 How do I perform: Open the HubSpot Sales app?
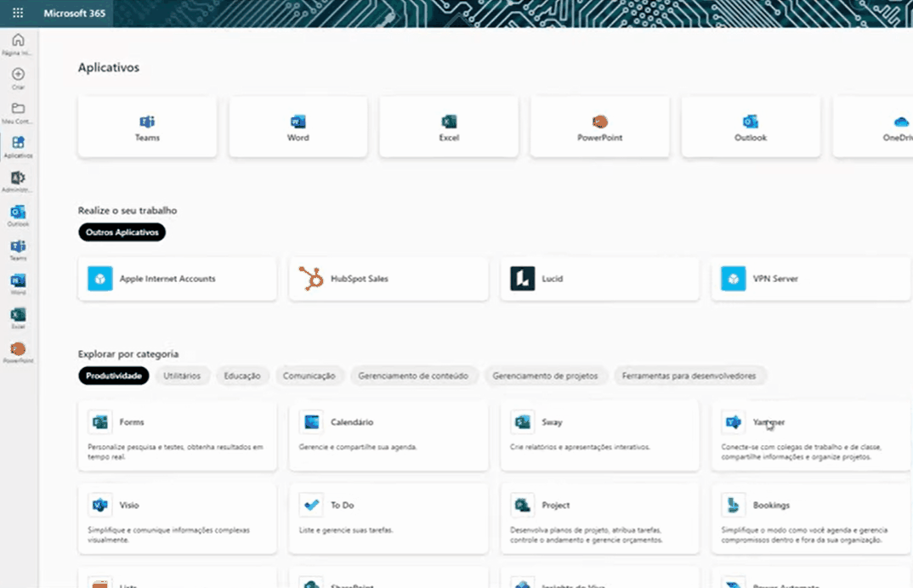388,279
